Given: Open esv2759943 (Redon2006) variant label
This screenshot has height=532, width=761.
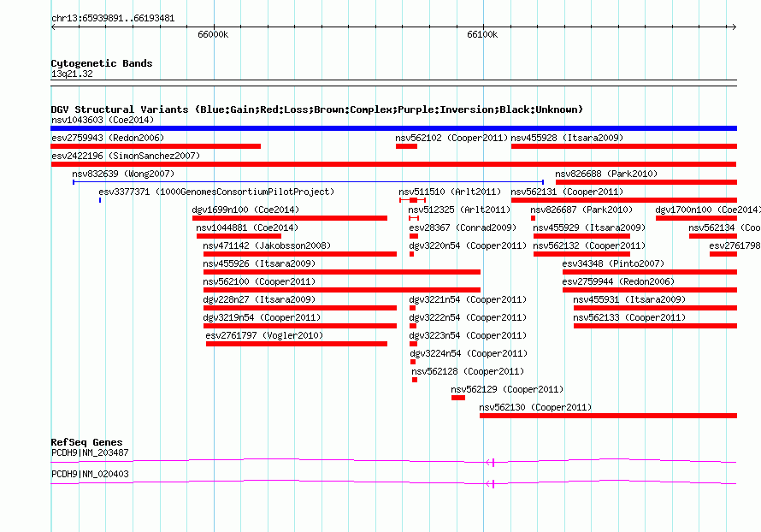Looking at the screenshot, I should click(108, 138).
